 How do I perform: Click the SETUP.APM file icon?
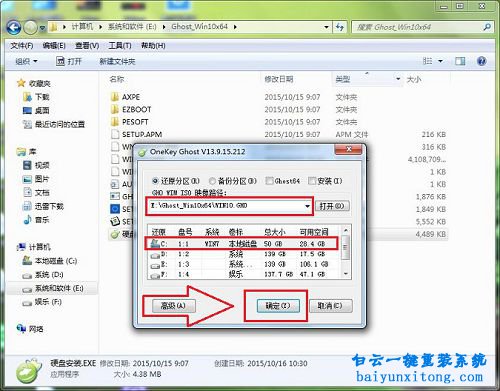(115, 134)
